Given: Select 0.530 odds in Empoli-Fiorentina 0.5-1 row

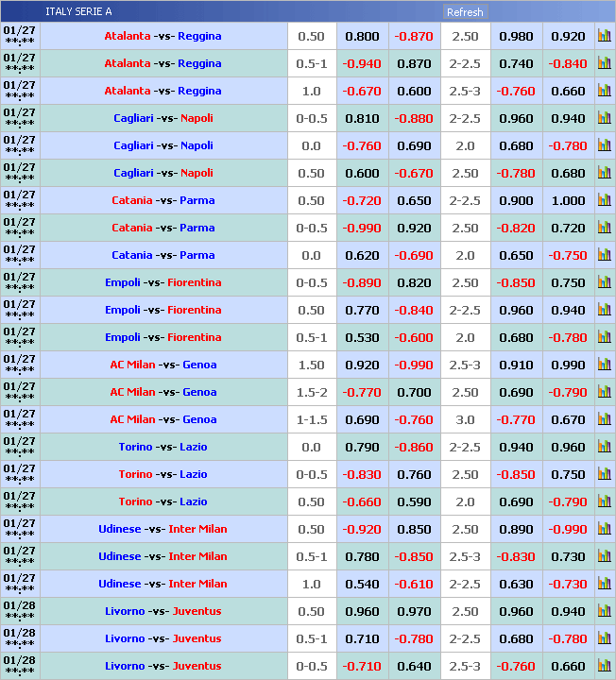Looking at the screenshot, I should tap(362, 337).
